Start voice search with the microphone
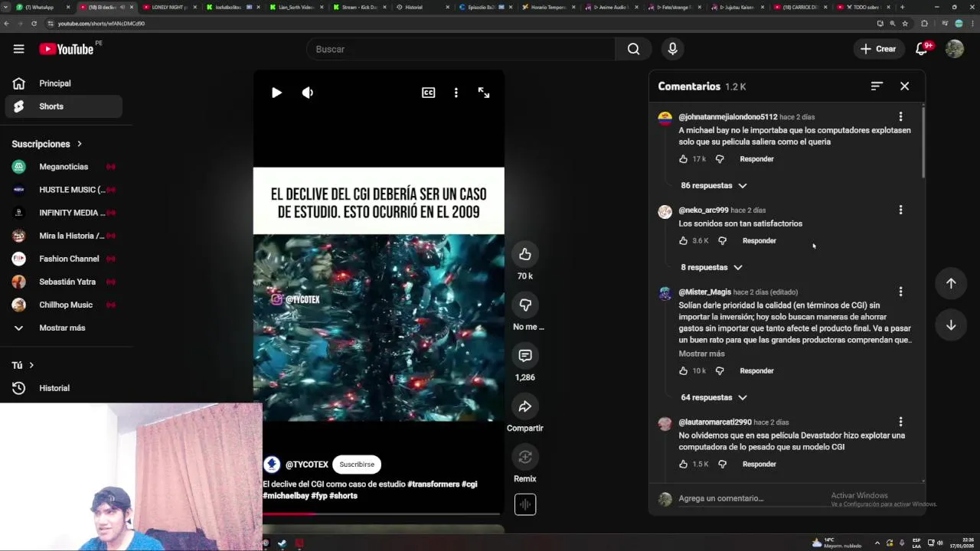Screen dimensions: 980x551 (x=672, y=49)
